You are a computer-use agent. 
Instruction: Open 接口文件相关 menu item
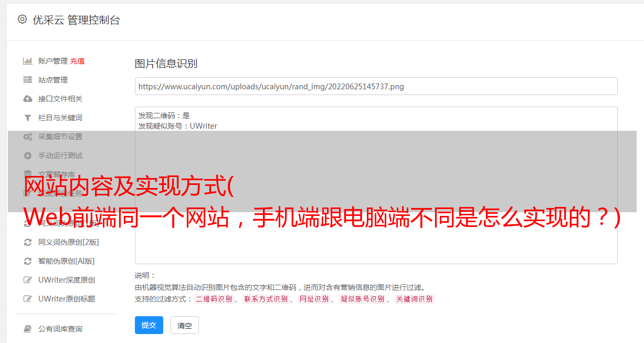60,99
